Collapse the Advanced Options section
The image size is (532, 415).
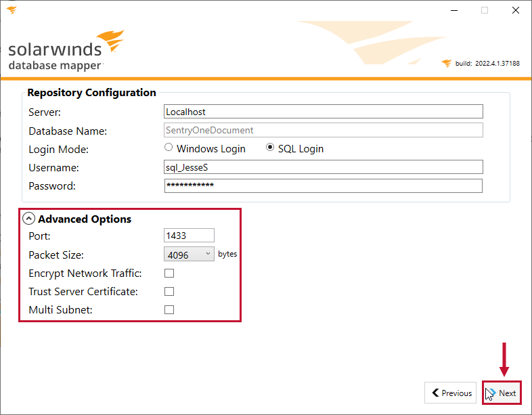(29, 219)
